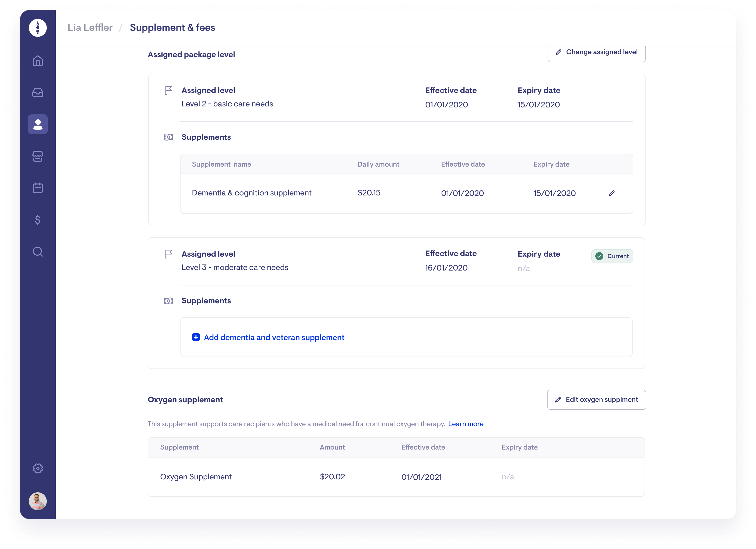The width and height of the screenshot is (756, 549).
Task: Click the blue plus icon for supplement
Action: (196, 337)
